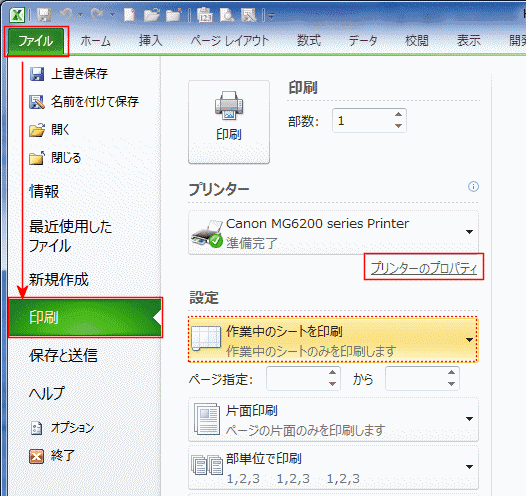Click the printer info icon beside プリンター heading
The image size is (526, 496).
pos(473,186)
